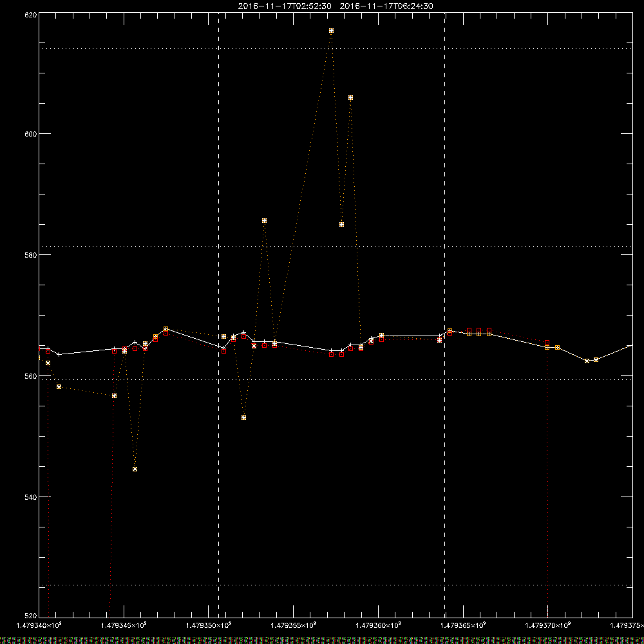Select the 540 y-axis label
644x644 pixels.
pyautogui.click(x=31, y=497)
